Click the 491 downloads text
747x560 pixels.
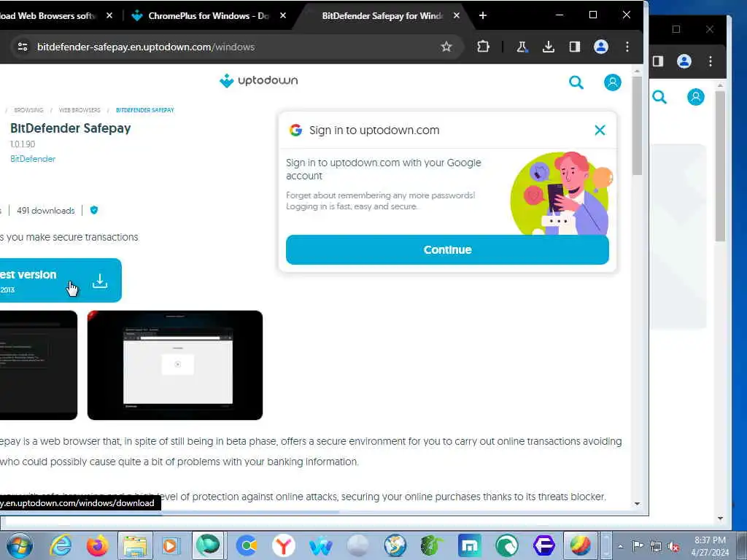click(46, 211)
